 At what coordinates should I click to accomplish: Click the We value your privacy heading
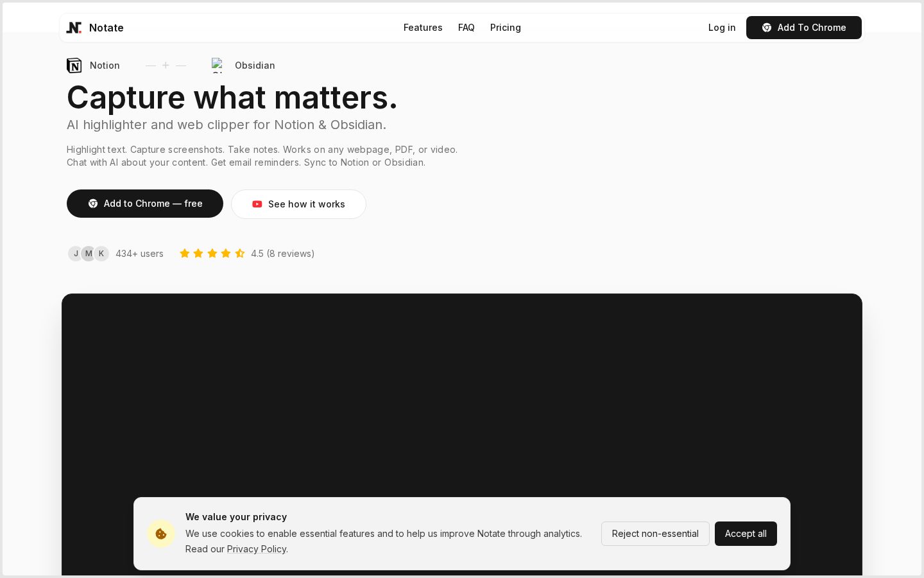point(236,517)
